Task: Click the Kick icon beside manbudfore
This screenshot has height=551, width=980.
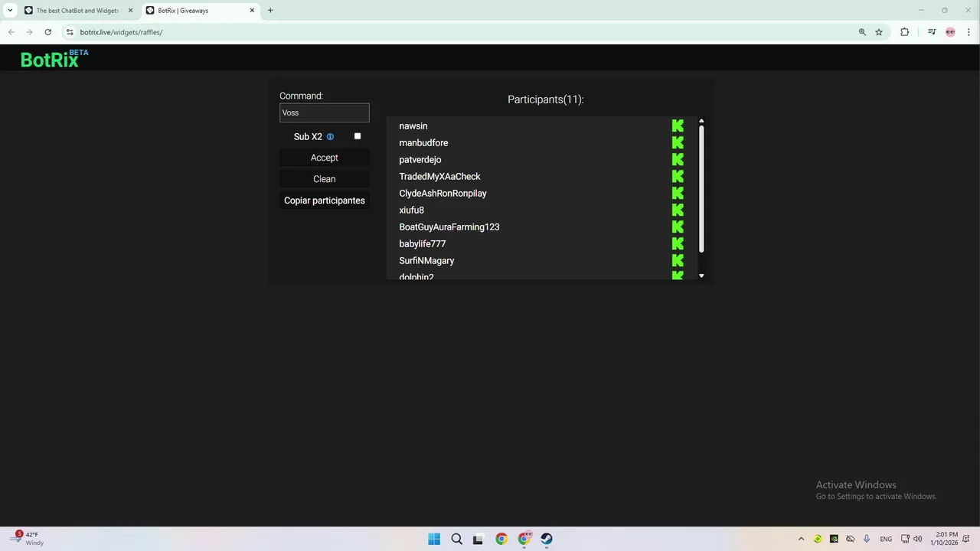Action: point(678,142)
